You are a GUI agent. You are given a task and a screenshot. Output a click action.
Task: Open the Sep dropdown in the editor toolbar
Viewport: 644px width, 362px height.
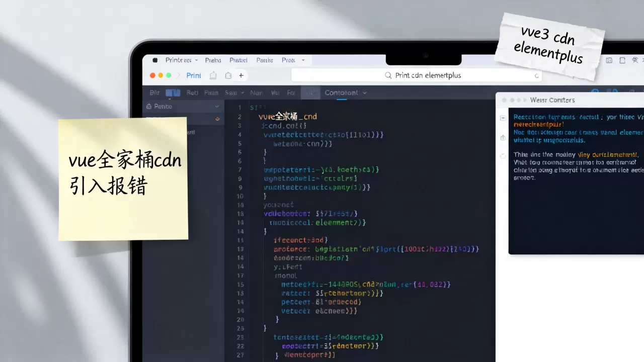(234, 93)
